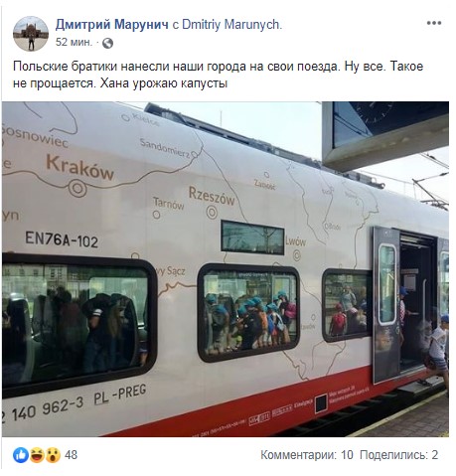The width and height of the screenshot is (456, 476).
Task: Click the surprised Wow reaction icon
Action: 53,455
